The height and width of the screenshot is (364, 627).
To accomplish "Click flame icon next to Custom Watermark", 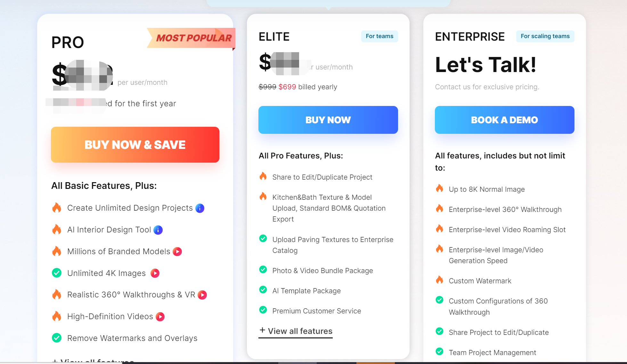I will 439,280.
